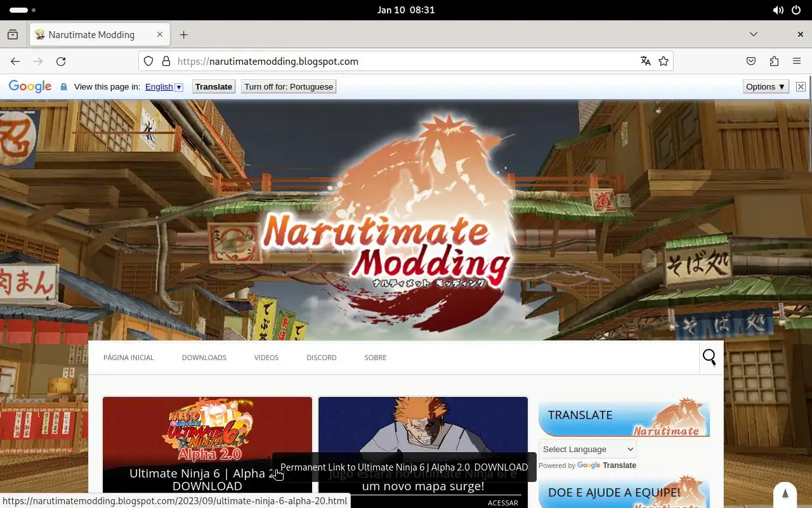812x508 pixels.
Task: Open the SOBRE menu item
Action: pos(376,358)
